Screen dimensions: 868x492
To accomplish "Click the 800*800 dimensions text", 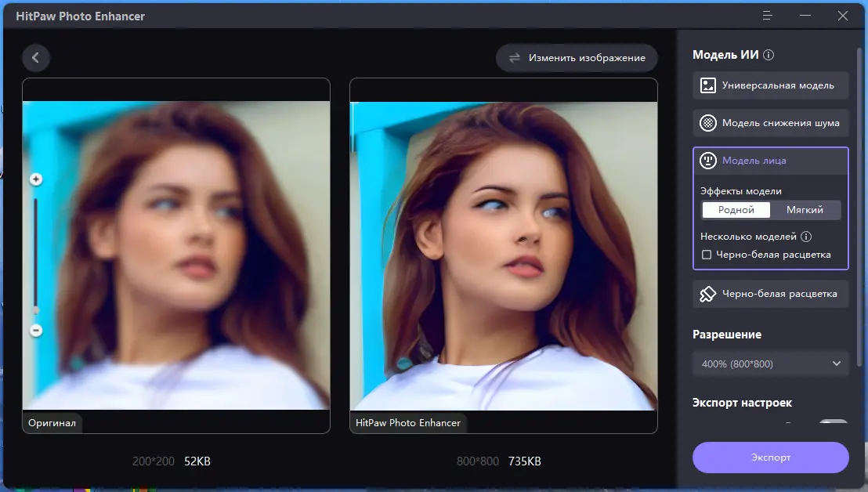I will 478,461.
